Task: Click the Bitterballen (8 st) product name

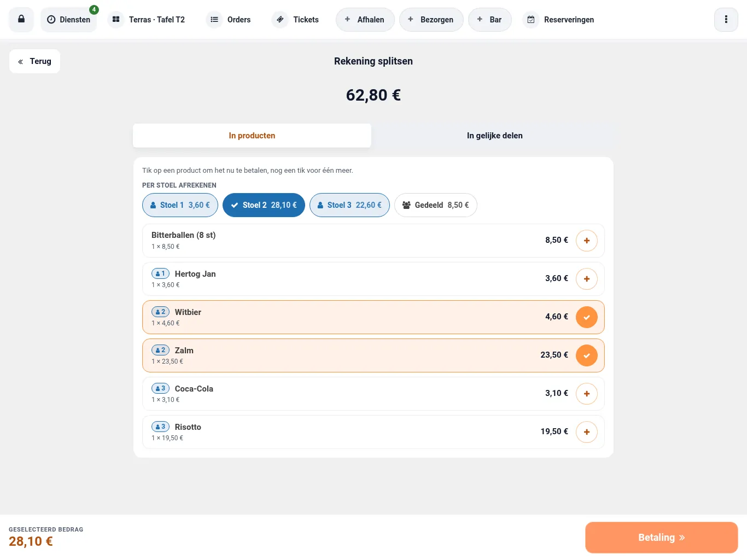Action: [x=184, y=235]
